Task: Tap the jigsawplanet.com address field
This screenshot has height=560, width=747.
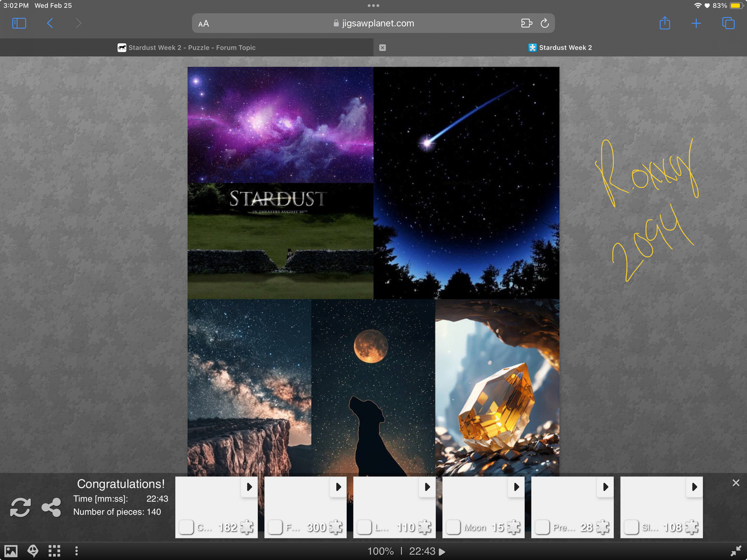Action: (x=373, y=23)
